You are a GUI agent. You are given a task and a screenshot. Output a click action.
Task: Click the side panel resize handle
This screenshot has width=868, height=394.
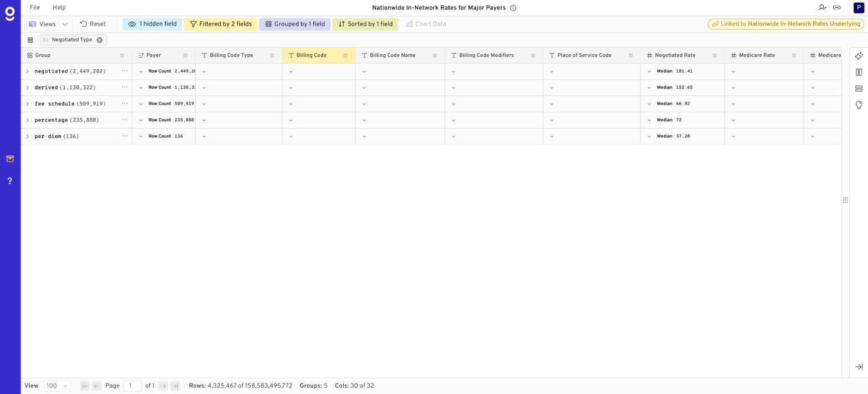tap(845, 200)
